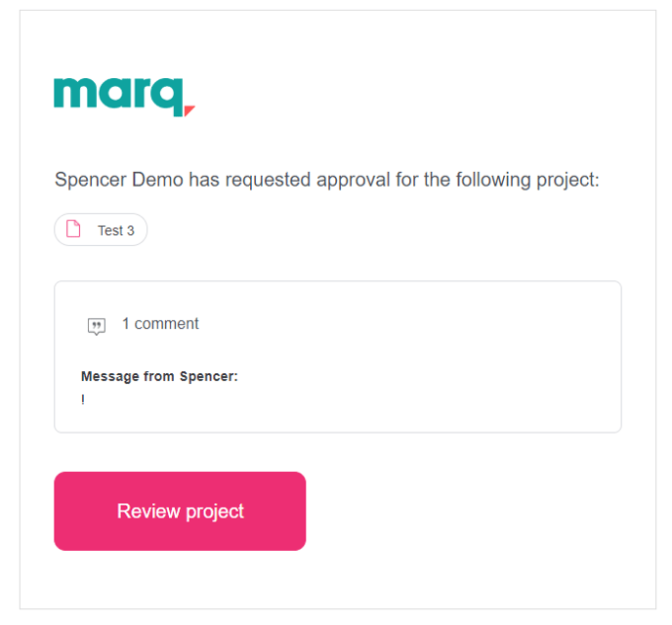Click the exclamation mark message text
This screenshot has width=672, height=625.
pos(83,399)
